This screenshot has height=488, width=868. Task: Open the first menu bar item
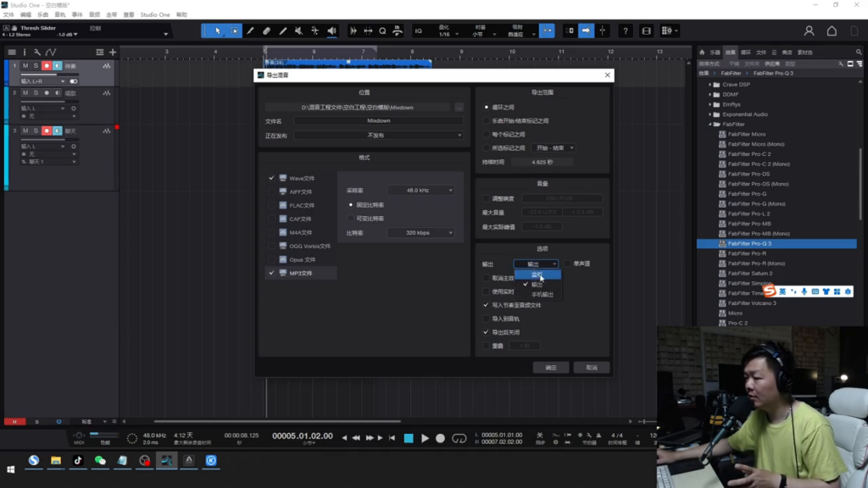8,15
